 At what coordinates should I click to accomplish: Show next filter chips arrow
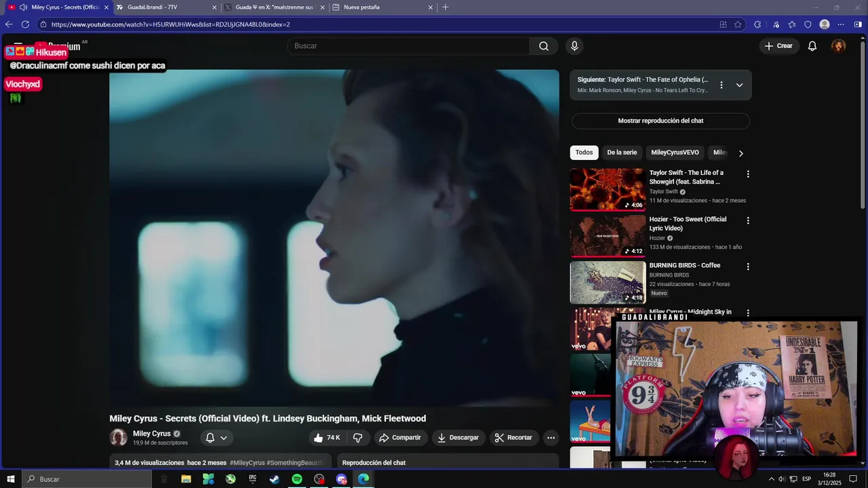[741, 153]
